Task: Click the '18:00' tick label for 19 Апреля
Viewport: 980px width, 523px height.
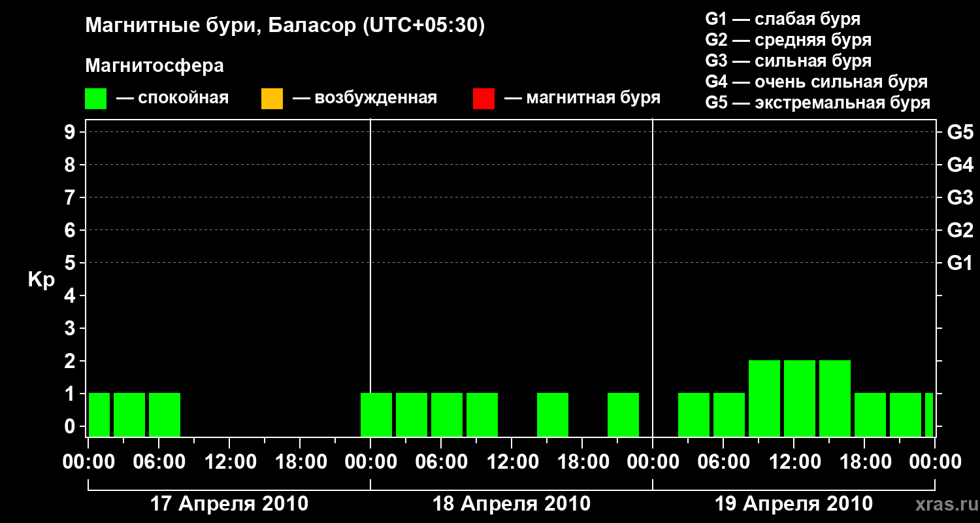Action: (864, 462)
